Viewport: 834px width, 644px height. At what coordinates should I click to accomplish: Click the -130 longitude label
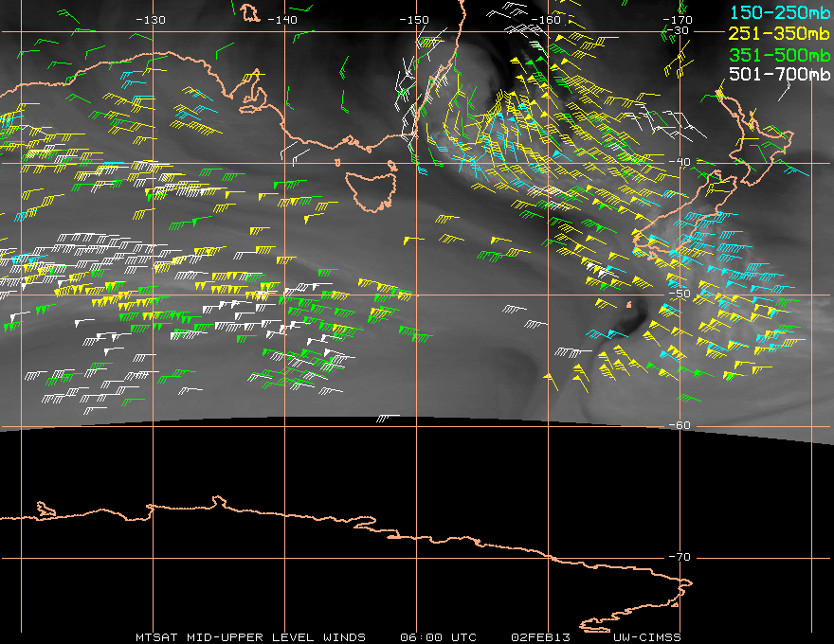(x=151, y=20)
